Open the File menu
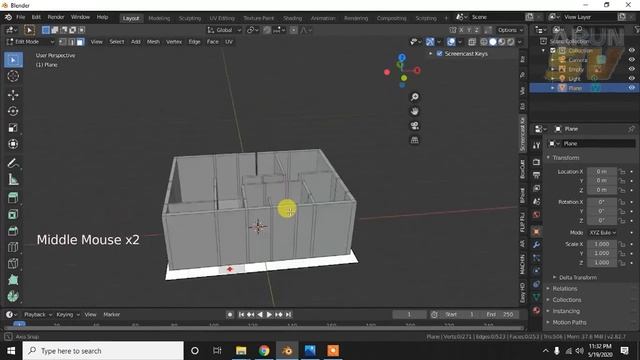This screenshot has height=360, width=640. (x=20, y=17)
